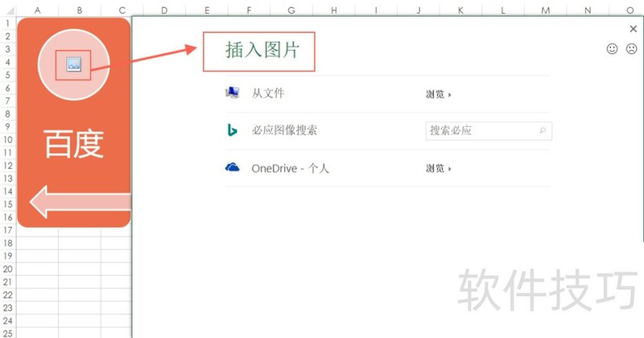Browse for a picture from file

point(438,94)
